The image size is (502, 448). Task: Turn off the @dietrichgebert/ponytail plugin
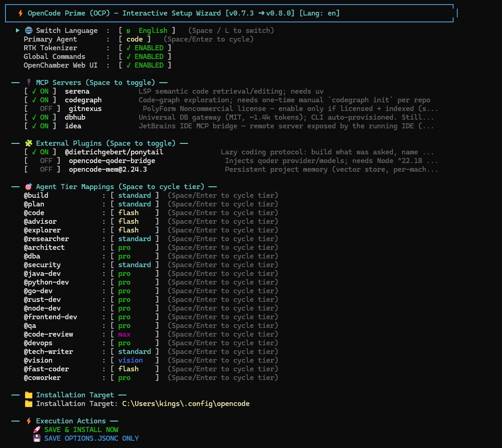click(40, 152)
